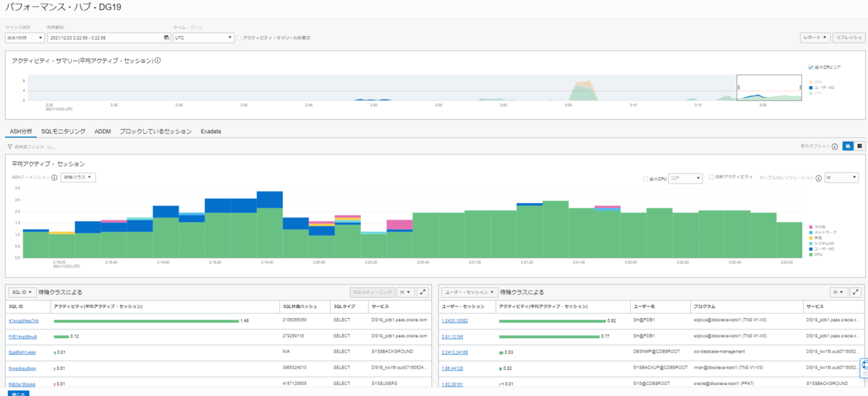
Task: Open the quick select time dropdown
Action: pyautogui.click(x=25, y=38)
